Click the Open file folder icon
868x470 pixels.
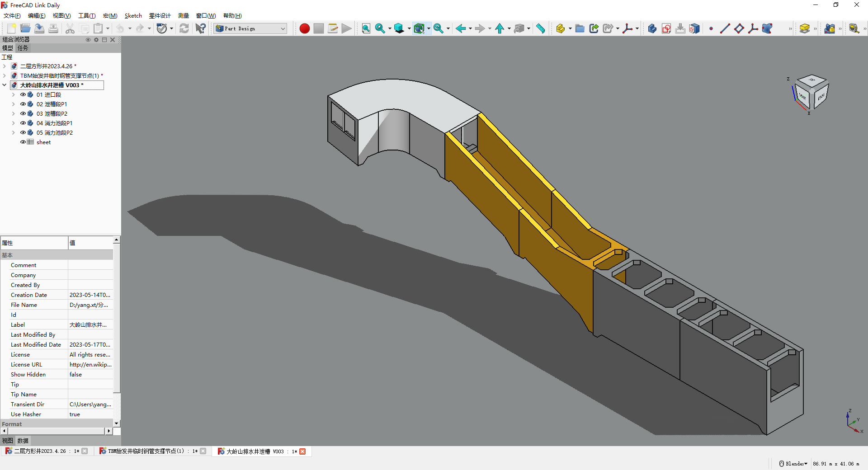[x=25, y=28]
